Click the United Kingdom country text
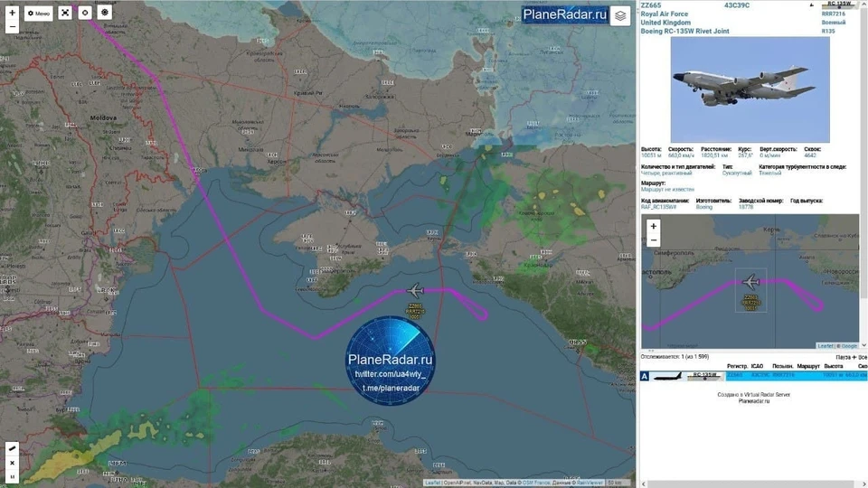 coord(665,23)
